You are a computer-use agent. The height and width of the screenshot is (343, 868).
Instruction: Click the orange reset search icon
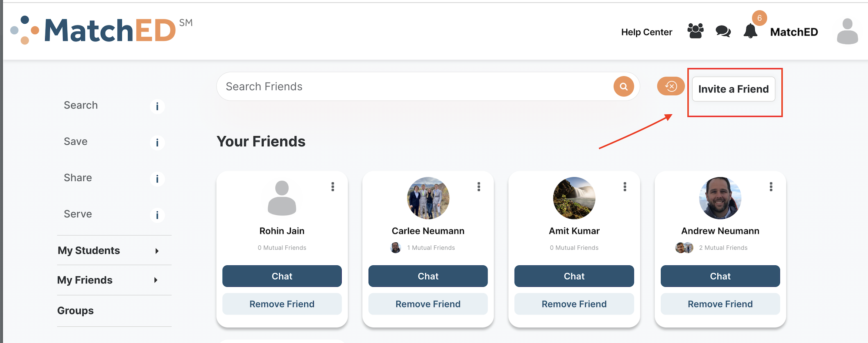click(x=671, y=86)
